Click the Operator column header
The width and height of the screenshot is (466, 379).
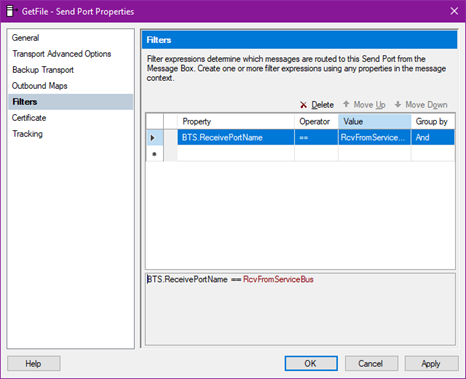pyautogui.click(x=316, y=121)
